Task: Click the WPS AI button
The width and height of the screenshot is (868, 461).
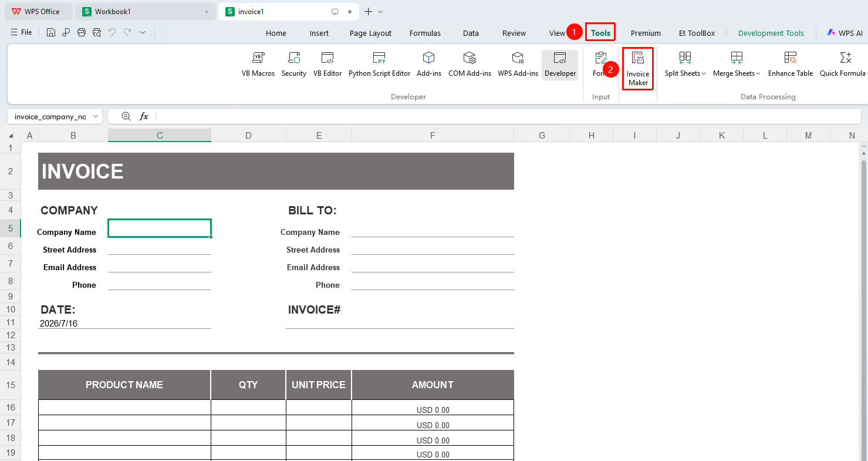Action: click(x=845, y=33)
